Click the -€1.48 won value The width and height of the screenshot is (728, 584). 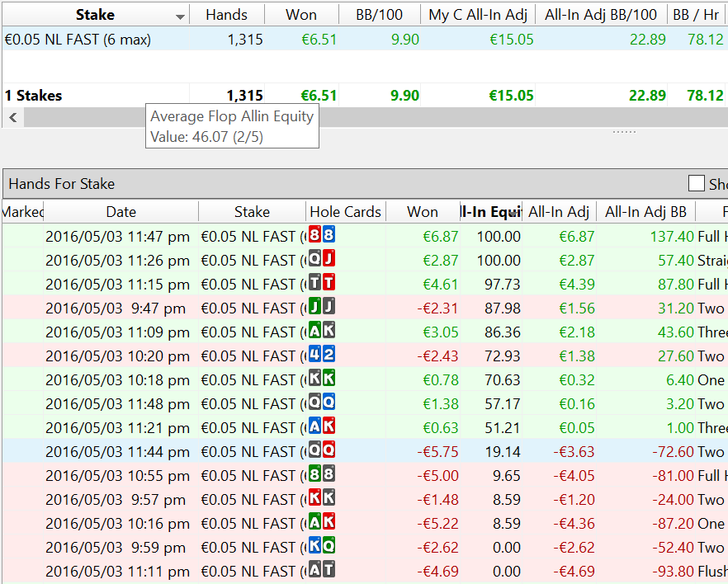point(437,500)
